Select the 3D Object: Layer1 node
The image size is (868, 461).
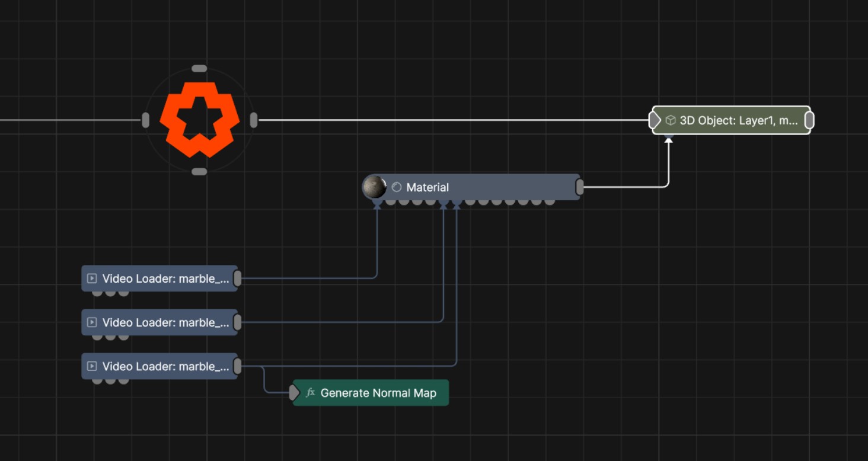pyautogui.click(x=738, y=120)
